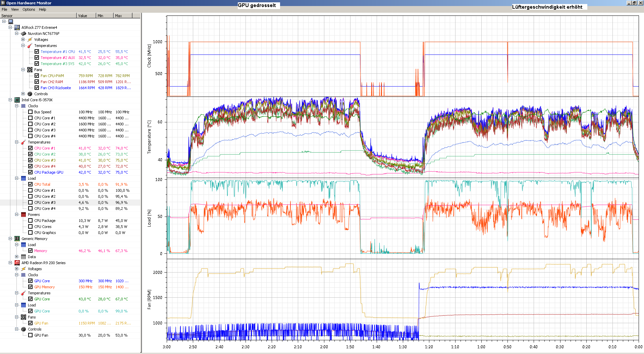Expand the Nuvoton Controls node

[23, 94]
